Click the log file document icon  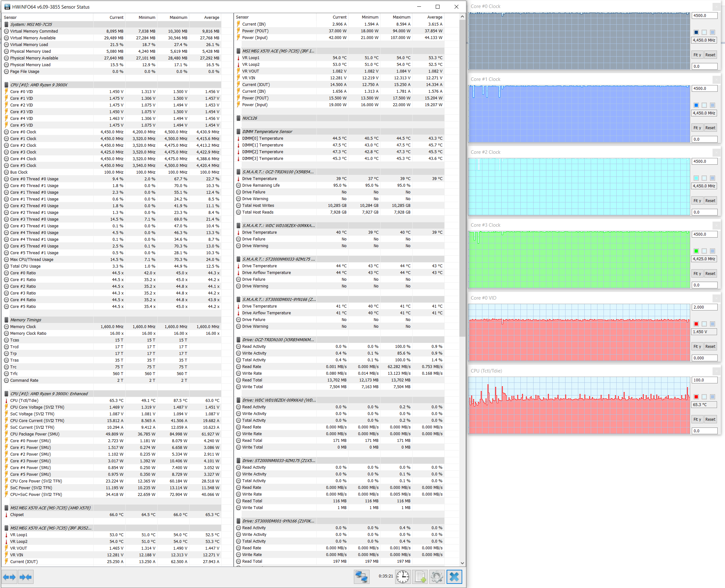coord(420,576)
